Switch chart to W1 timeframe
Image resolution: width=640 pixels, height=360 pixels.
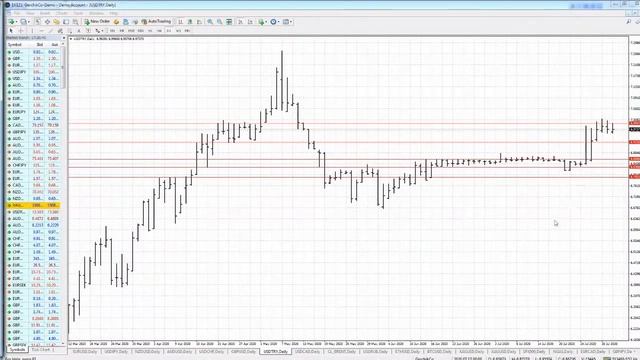(178, 31)
